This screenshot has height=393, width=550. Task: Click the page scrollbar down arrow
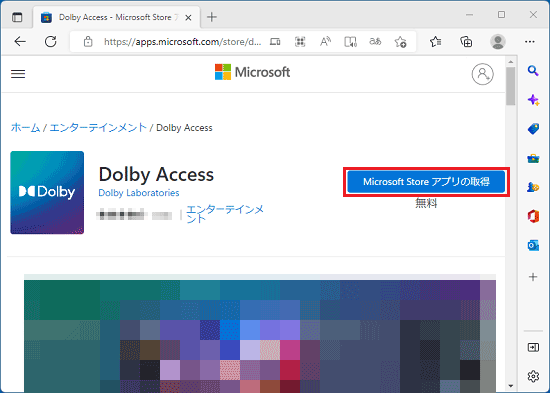(x=511, y=386)
